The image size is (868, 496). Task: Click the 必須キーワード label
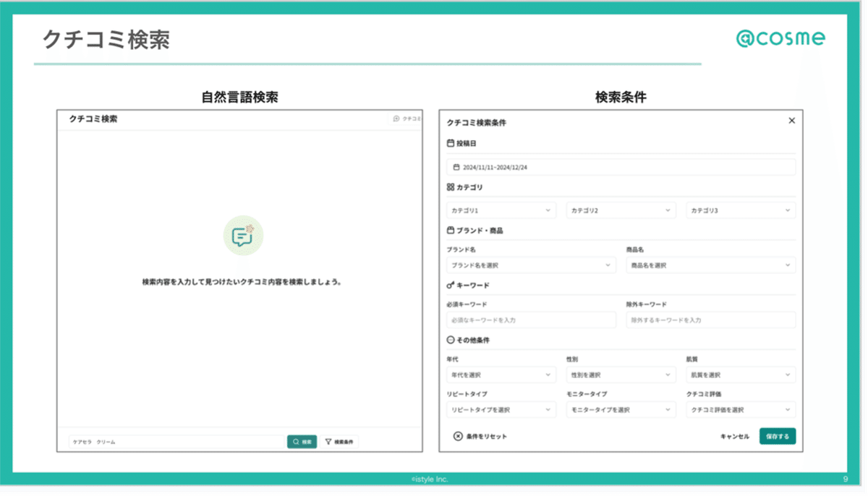tap(467, 304)
